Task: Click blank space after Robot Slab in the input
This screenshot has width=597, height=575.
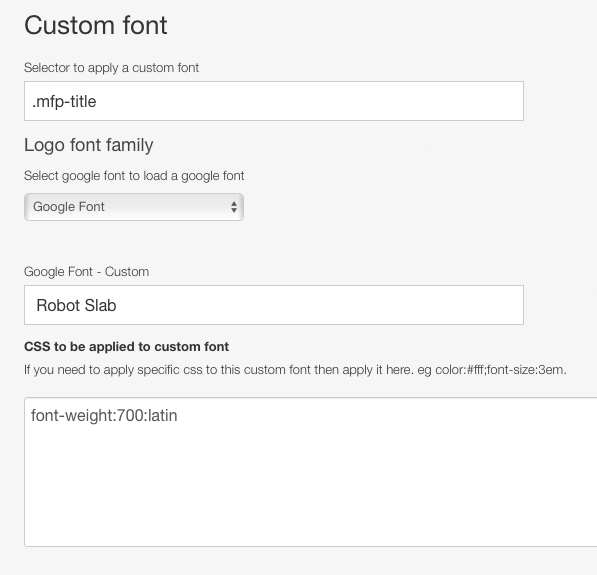Action: click(x=320, y=305)
